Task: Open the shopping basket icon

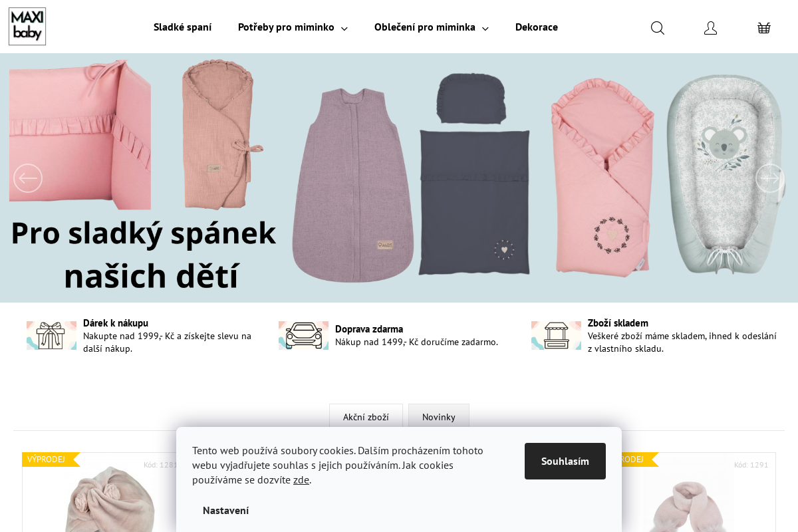Action: (764, 28)
